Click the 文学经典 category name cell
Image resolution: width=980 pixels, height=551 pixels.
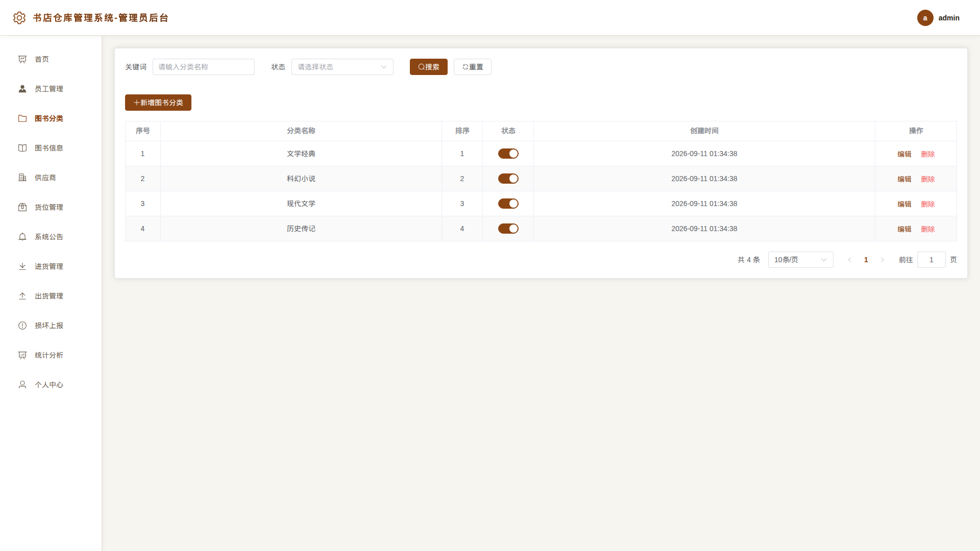point(301,154)
